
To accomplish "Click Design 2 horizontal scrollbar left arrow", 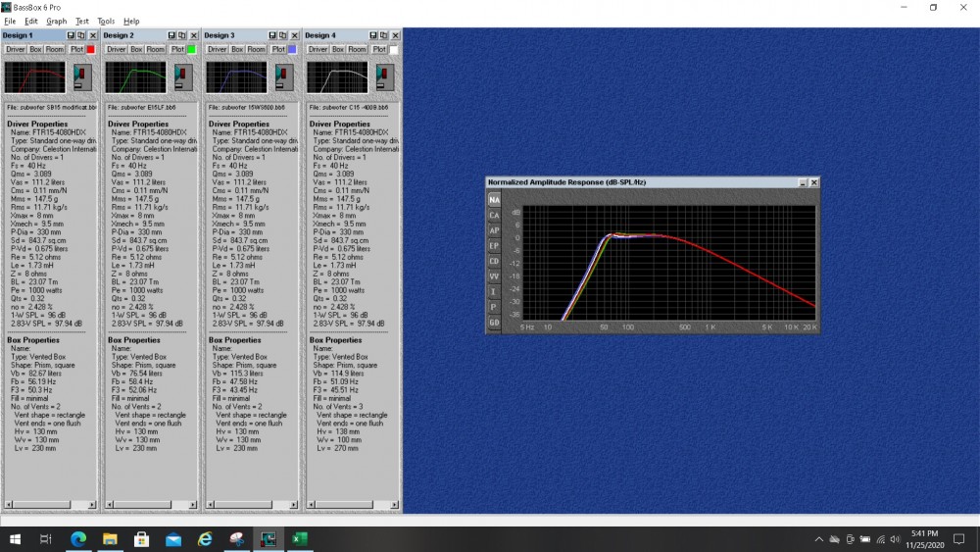I will pyautogui.click(x=110, y=505).
